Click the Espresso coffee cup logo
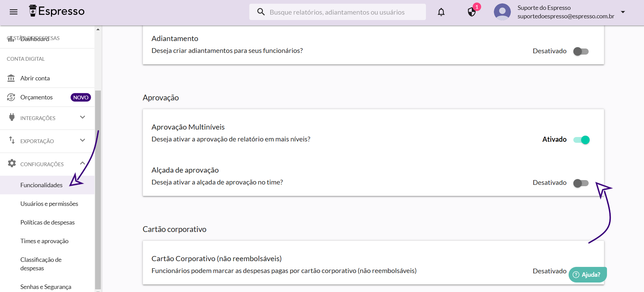Viewport: 644px width, 292px height. pyautogui.click(x=33, y=11)
